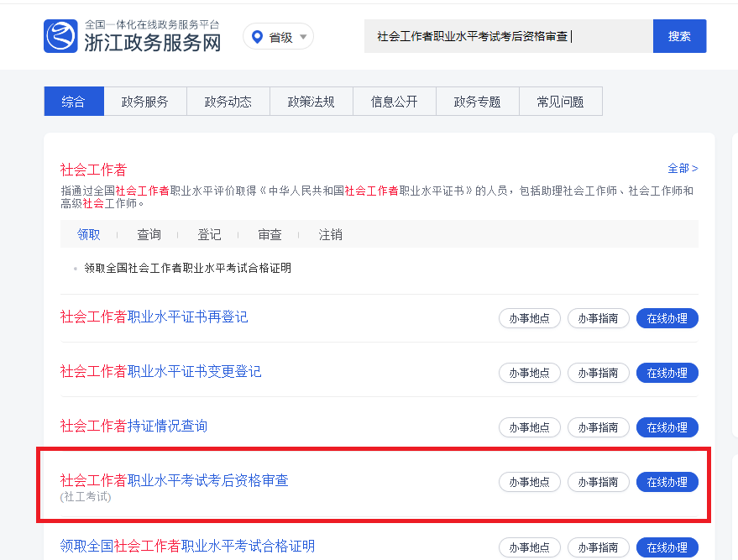Click 办事指南 for 领取合格证明
The width and height of the screenshot is (738, 560).
tap(599, 547)
